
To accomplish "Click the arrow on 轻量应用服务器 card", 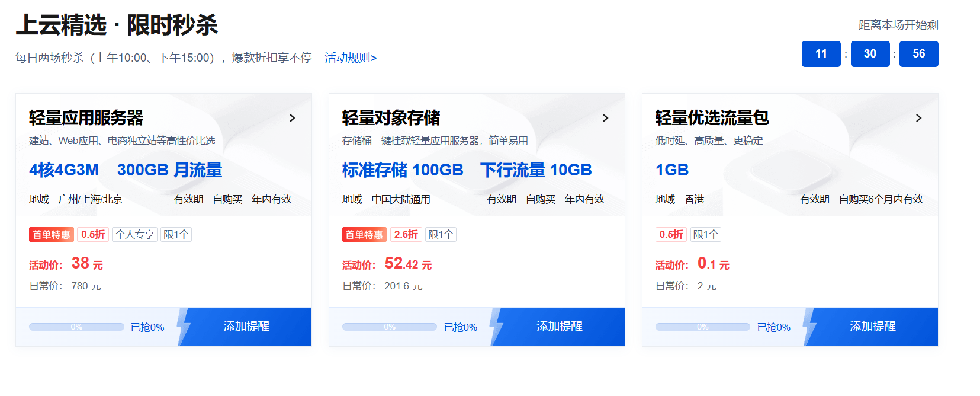I will tap(292, 118).
